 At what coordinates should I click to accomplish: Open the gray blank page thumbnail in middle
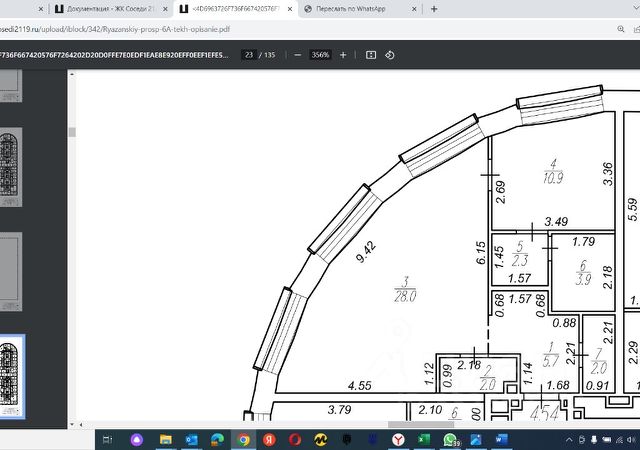click(x=9, y=272)
